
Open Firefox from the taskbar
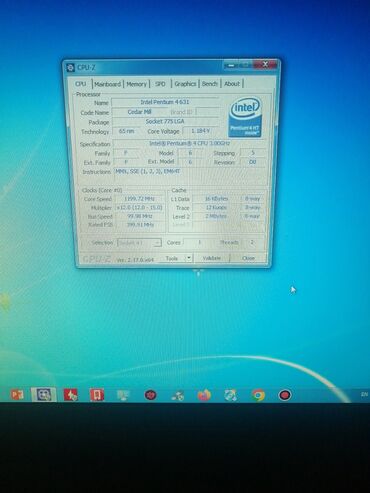(x=204, y=395)
